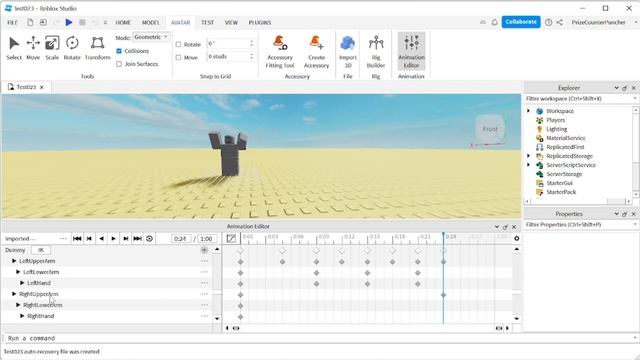
Task: Click the IK button
Action: [x=41, y=250]
